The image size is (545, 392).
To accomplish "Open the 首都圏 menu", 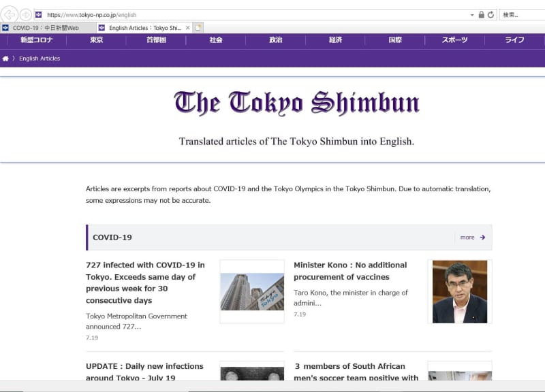I will point(156,40).
